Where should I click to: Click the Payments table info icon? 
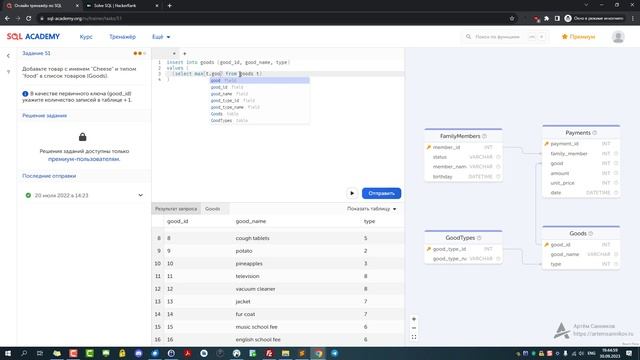click(594, 133)
